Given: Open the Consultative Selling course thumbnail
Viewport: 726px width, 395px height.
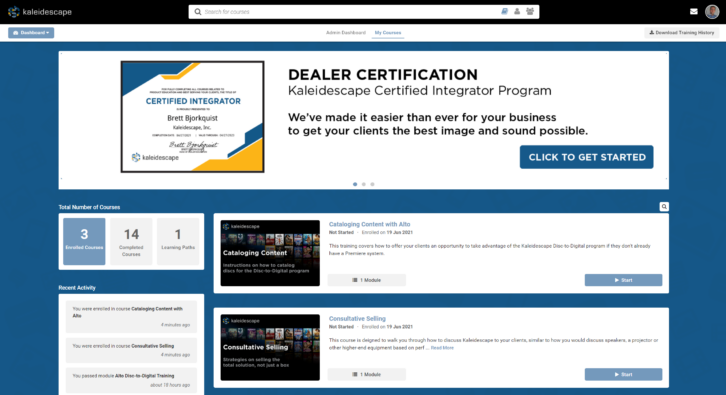Looking at the screenshot, I should (270, 347).
